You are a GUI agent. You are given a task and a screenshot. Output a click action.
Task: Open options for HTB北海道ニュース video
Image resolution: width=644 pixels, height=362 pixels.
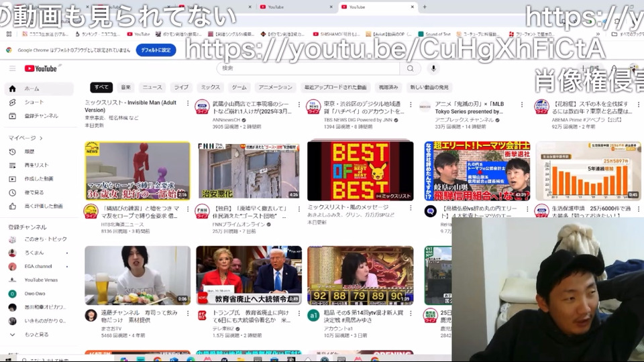pos(188,209)
